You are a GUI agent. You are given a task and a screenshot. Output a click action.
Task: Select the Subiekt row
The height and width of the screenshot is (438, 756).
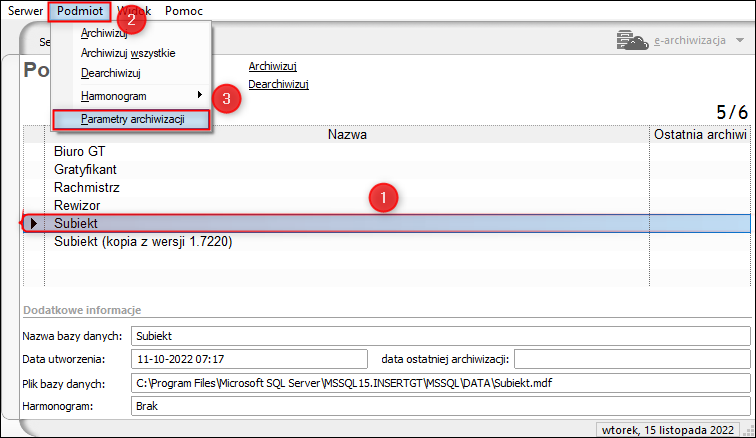[387, 223]
